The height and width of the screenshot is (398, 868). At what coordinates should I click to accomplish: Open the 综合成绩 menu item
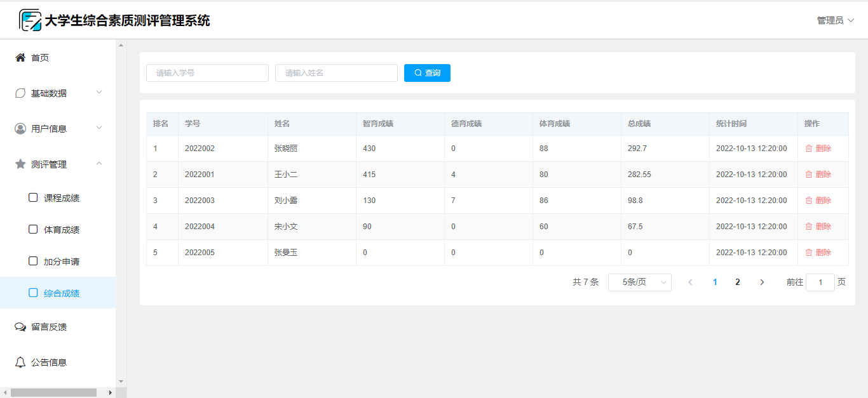[x=61, y=293]
